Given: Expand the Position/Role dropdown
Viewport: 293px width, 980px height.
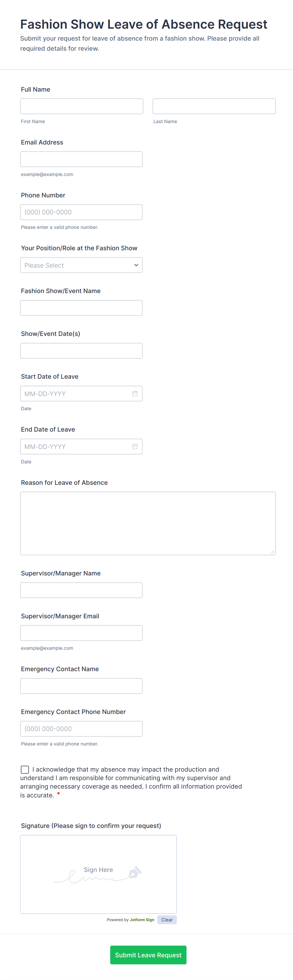Looking at the screenshot, I should 81,265.
